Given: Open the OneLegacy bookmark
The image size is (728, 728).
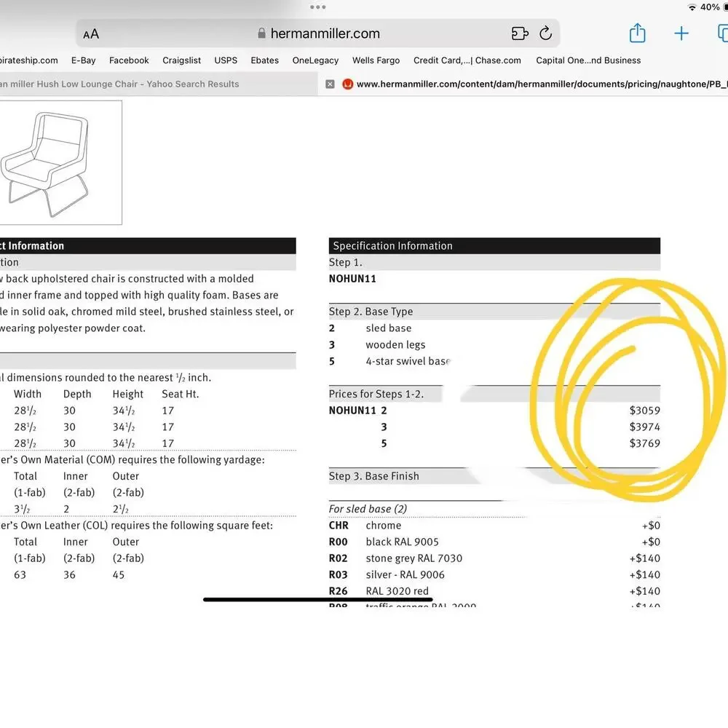Looking at the screenshot, I should point(315,60).
